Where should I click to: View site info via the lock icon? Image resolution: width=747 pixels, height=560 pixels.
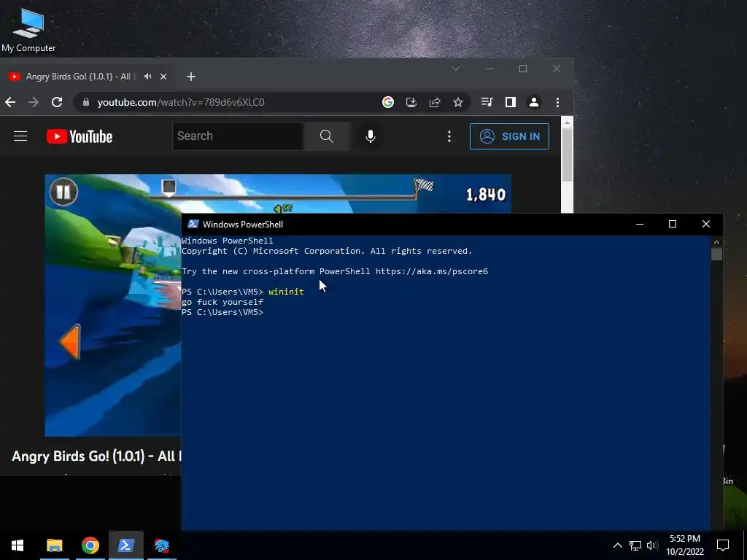click(x=86, y=102)
